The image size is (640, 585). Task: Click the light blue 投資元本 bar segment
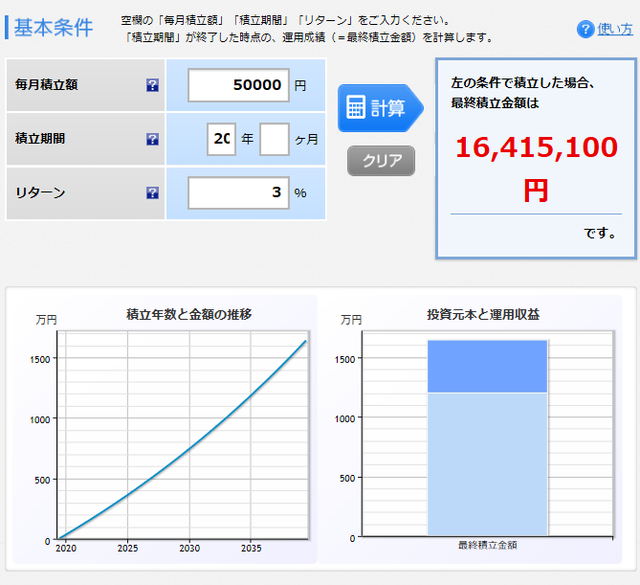(x=487, y=464)
